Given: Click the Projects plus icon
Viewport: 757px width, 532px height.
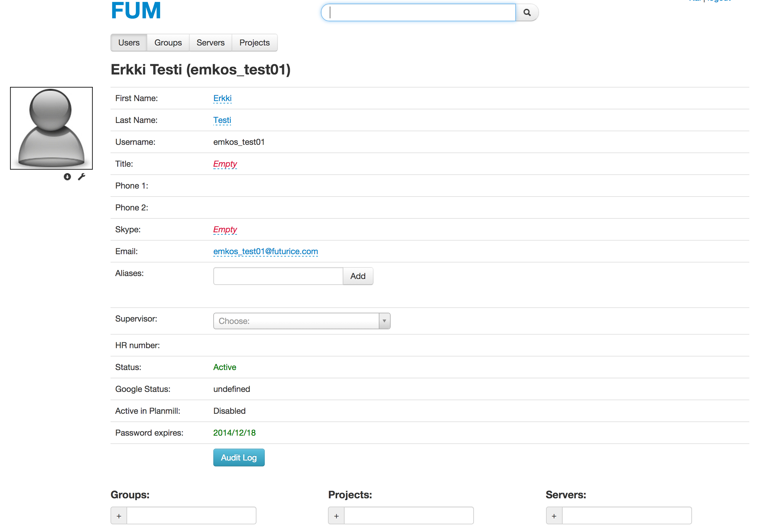Looking at the screenshot, I should pyautogui.click(x=336, y=516).
